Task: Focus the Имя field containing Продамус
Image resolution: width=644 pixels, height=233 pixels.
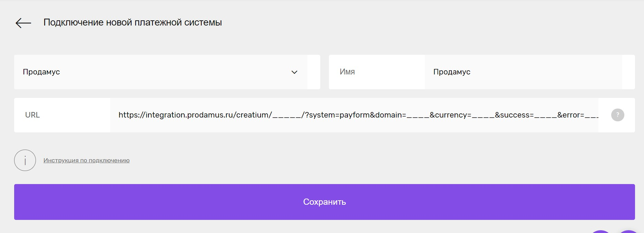Action: pos(523,72)
